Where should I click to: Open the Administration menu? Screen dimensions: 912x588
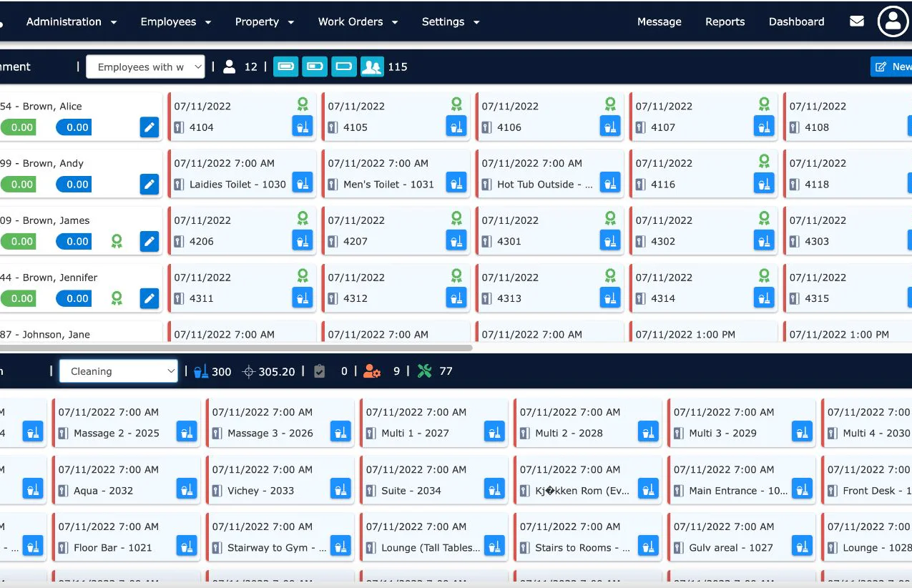pos(72,21)
